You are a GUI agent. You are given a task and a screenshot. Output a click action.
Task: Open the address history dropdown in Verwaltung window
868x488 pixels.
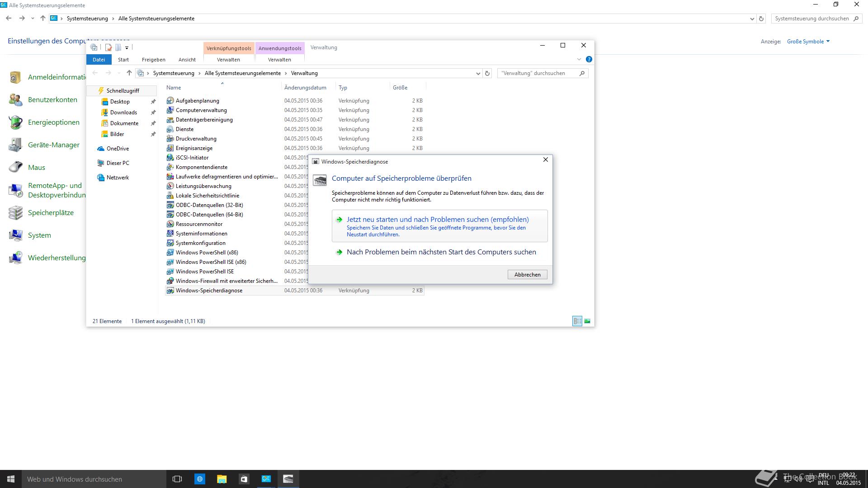coord(478,73)
